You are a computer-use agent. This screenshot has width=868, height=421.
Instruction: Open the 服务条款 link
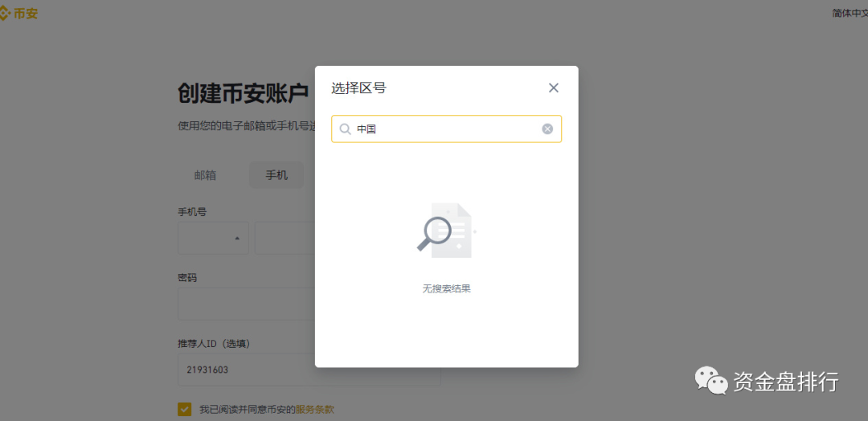315,410
